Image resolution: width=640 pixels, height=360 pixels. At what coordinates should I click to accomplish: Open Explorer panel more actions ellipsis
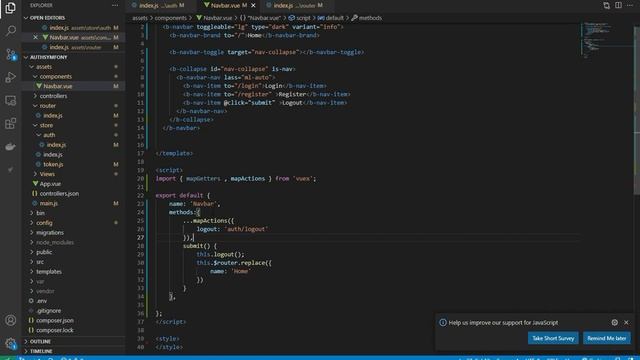pos(115,5)
